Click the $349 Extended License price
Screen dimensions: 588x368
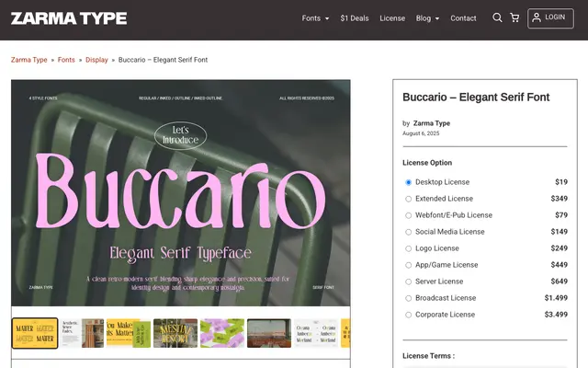point(560,199)
